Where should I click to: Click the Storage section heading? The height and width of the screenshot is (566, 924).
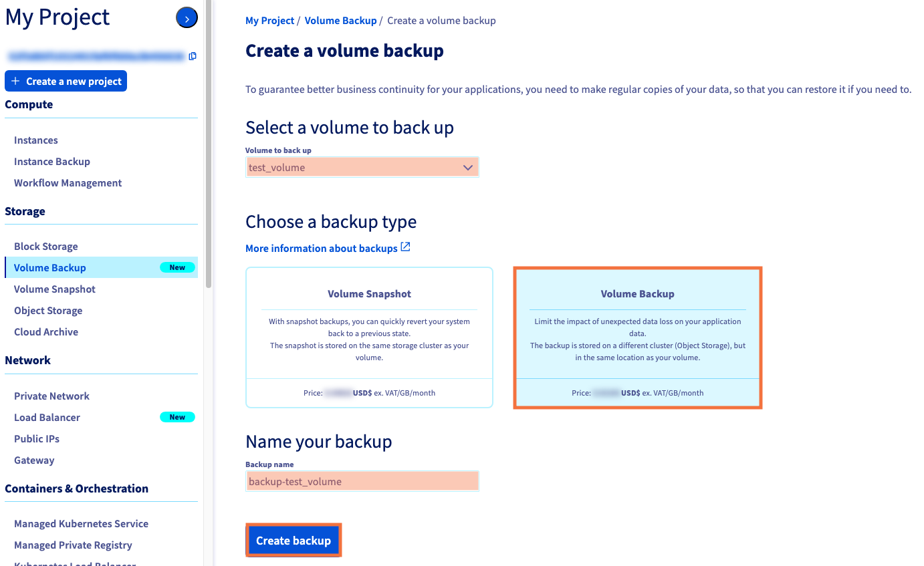click(x=25, y=211)
